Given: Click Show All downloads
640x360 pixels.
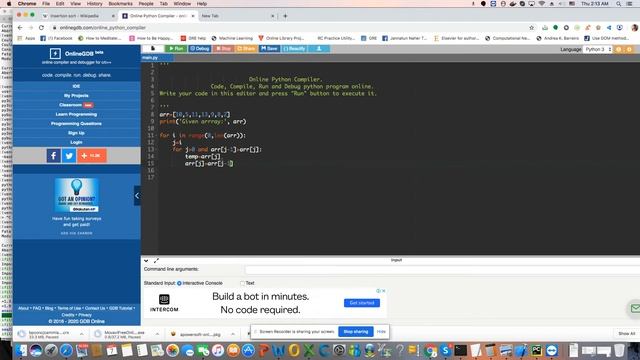Looking at the screenshot, I should pos(627,334).
